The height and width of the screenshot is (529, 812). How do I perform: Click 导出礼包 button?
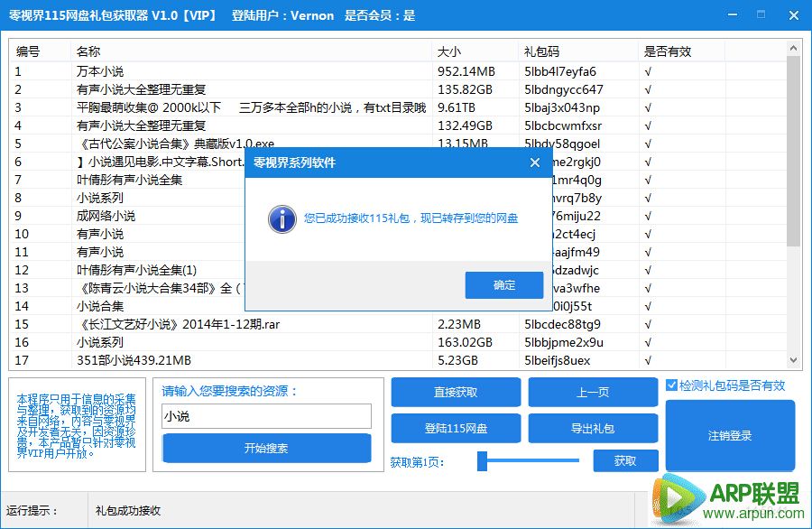[593, 429]
